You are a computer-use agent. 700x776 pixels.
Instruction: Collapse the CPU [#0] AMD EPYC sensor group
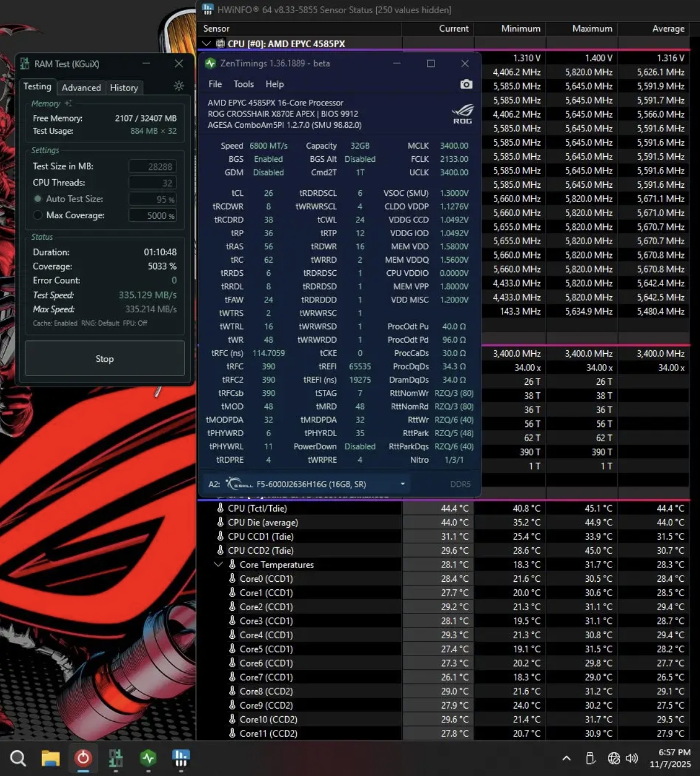tap(206, 43)
